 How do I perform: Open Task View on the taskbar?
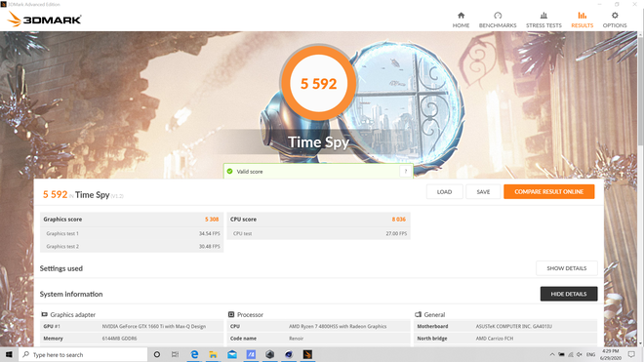(x=175, y=354)
